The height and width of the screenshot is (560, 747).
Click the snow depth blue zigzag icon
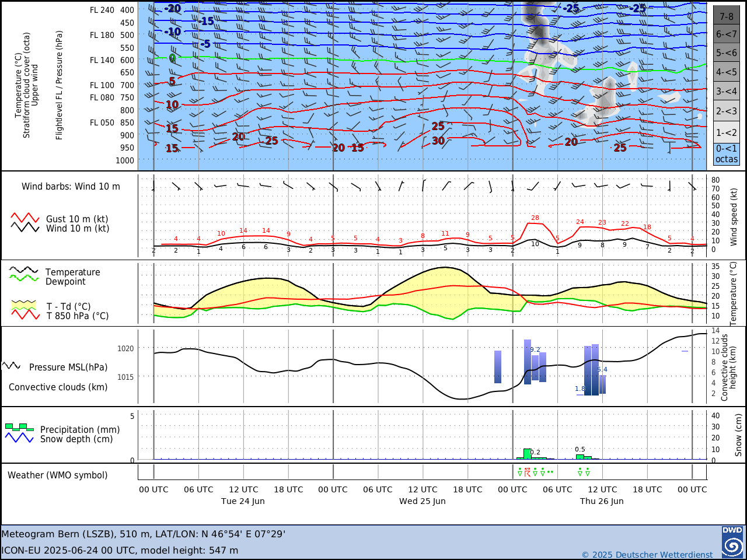(x=19, y=437)
